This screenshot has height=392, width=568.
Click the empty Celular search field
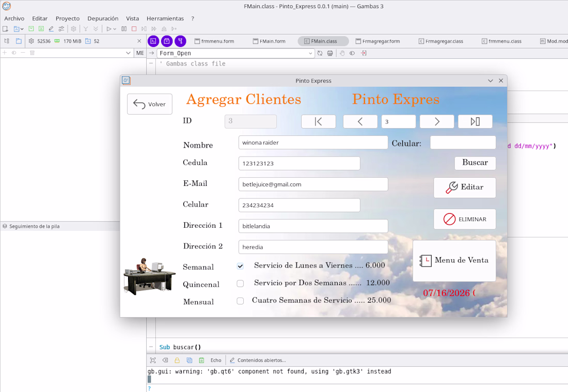pyautogui.click(x=463, y=143)
